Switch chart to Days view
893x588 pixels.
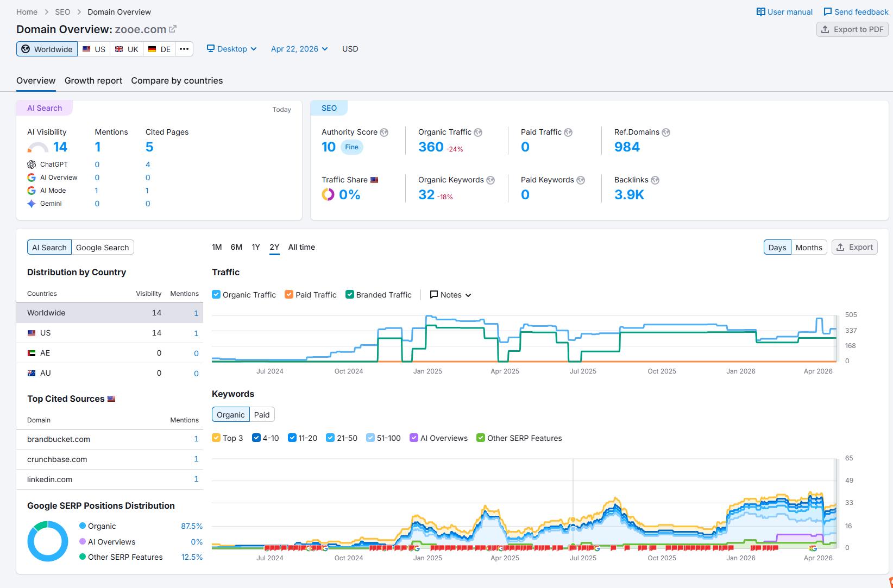[777, 248]
